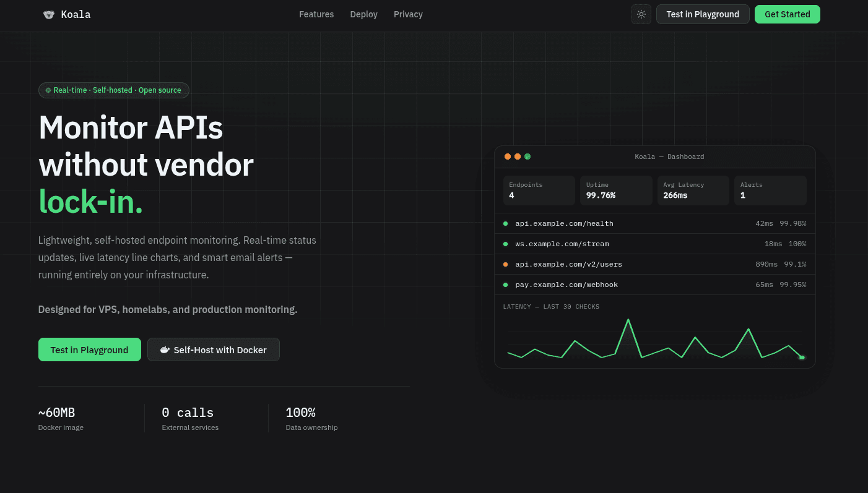Click green status dot for api.example.com/health
This screenshot has height=493, width=868.
pos(505,223)
